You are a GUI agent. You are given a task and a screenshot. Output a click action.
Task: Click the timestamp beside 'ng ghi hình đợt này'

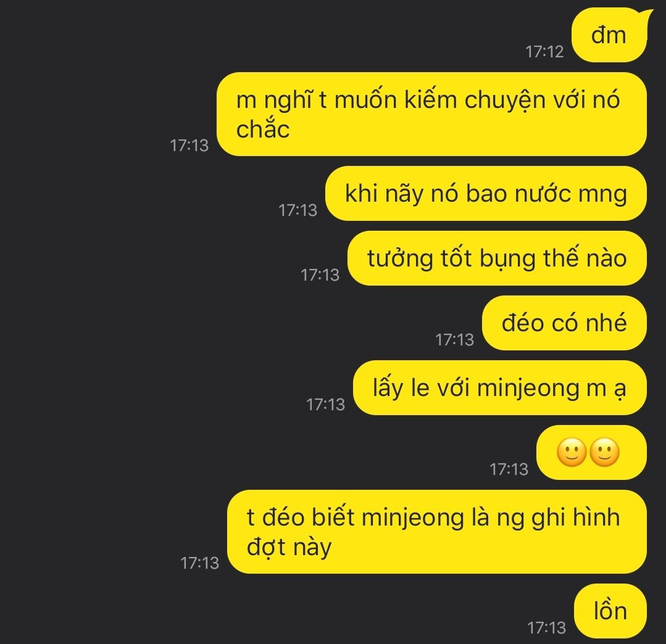click(199, 563)
